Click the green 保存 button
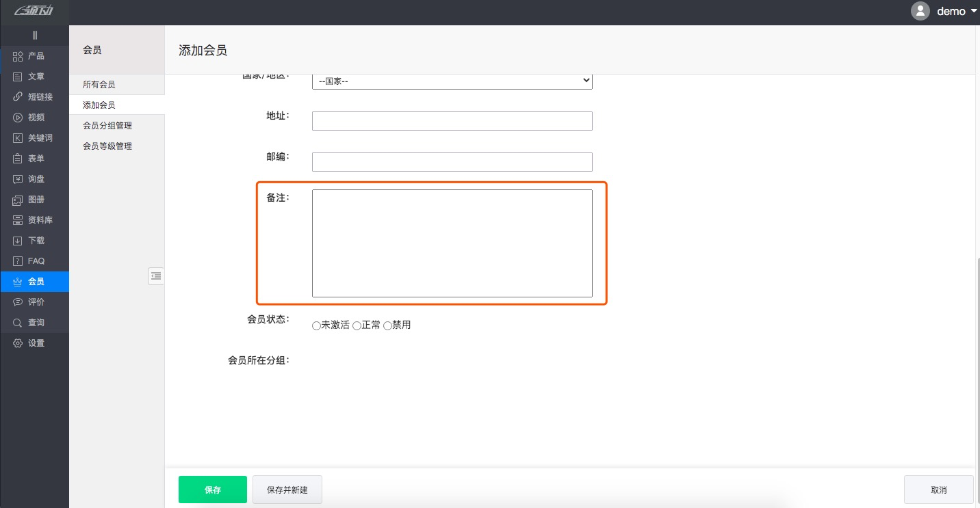 212,490
